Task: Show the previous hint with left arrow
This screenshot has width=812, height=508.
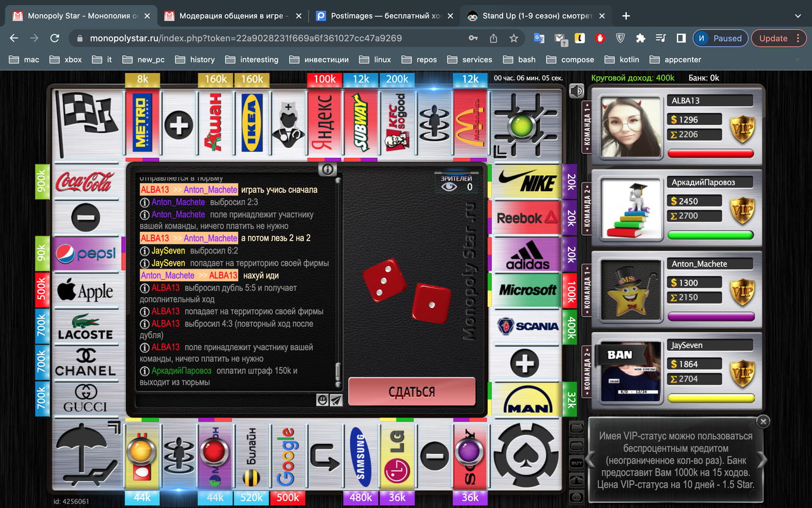Action: point(589,460)
